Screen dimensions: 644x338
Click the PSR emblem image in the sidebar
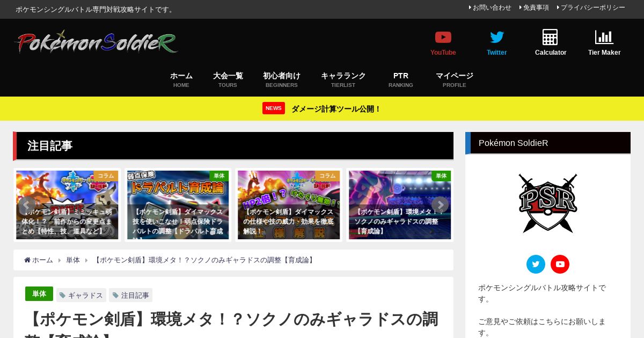tap(548, 203)
